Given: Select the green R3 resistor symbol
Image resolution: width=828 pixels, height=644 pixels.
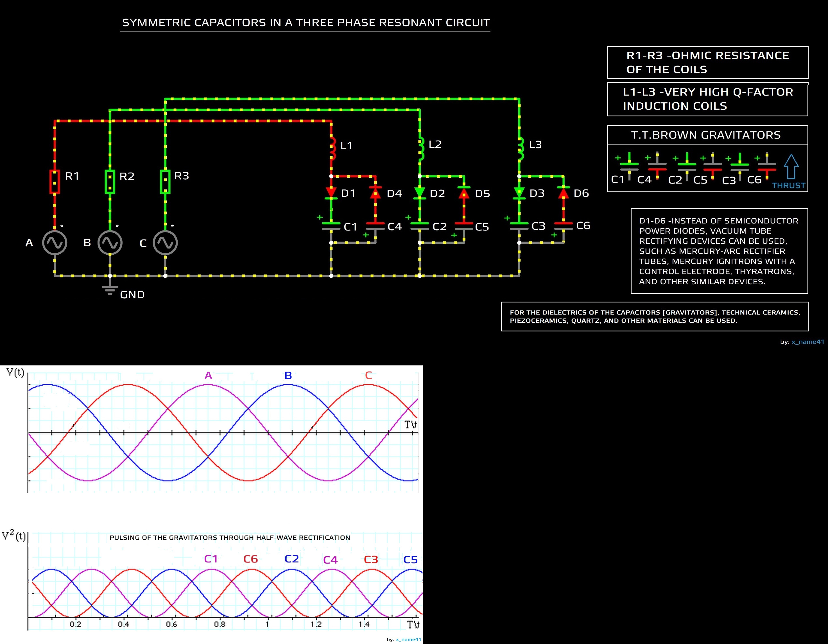Looking at the screenshot, I should point(165,182).
